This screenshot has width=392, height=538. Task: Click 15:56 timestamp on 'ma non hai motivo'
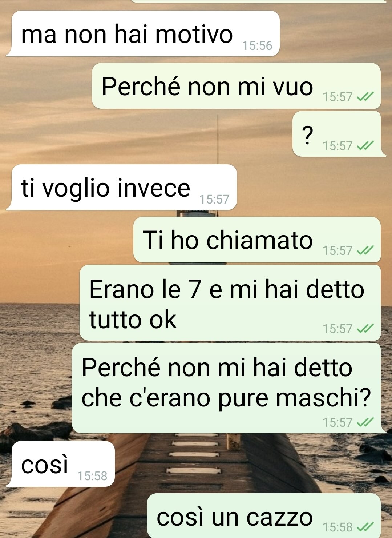(257, 46)
